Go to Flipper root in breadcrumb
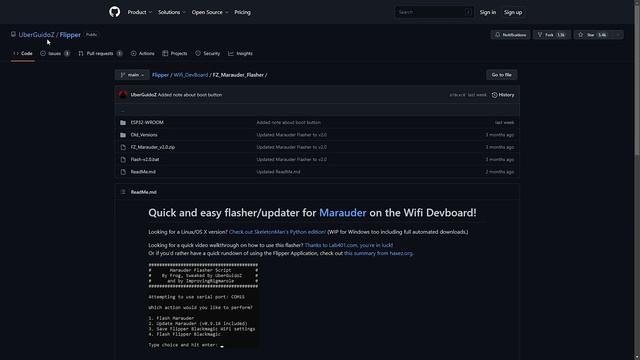The image size is (640, 360). click(x=160, y=75)
